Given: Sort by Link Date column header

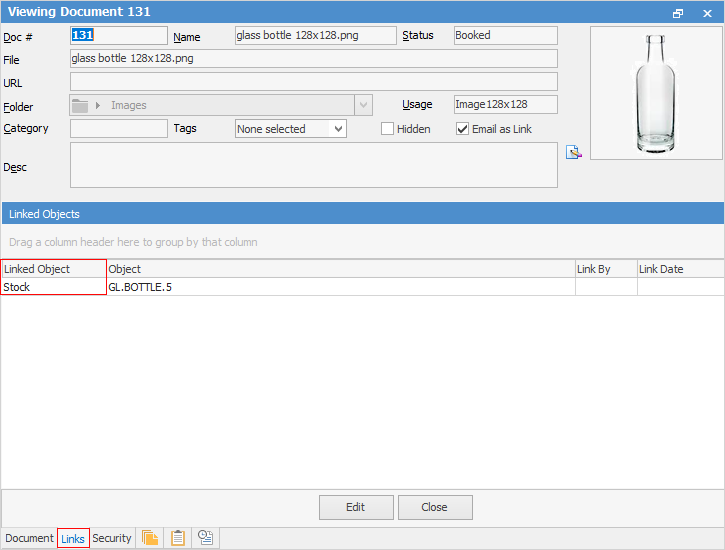Looking at the screenshot, I should pos(681,269).
